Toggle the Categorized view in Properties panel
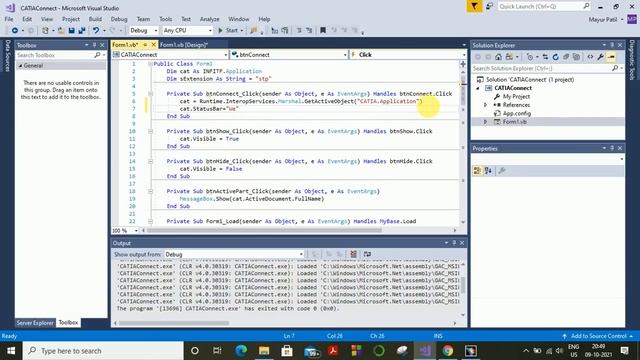The height and width of the screenshot is (360, 640). click(x=477, y=171)
